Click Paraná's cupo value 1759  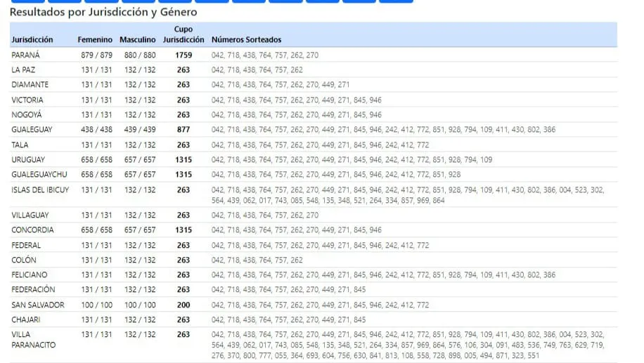[183, 55]
